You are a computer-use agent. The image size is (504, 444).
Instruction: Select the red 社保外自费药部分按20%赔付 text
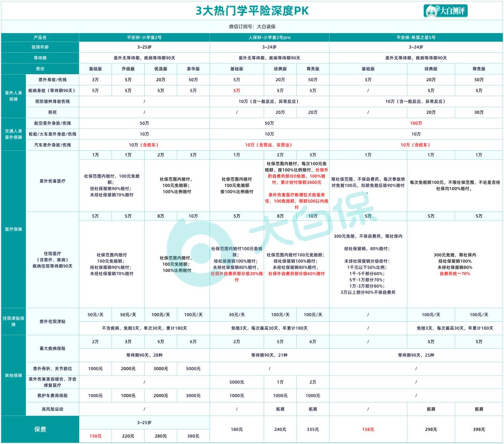pyautogui.click(x=237, y=277)
